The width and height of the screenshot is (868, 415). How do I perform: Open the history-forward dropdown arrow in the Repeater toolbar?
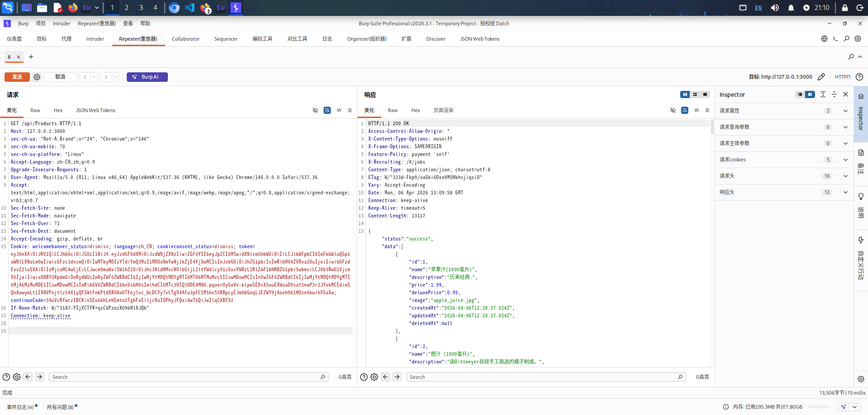(115, 77)
